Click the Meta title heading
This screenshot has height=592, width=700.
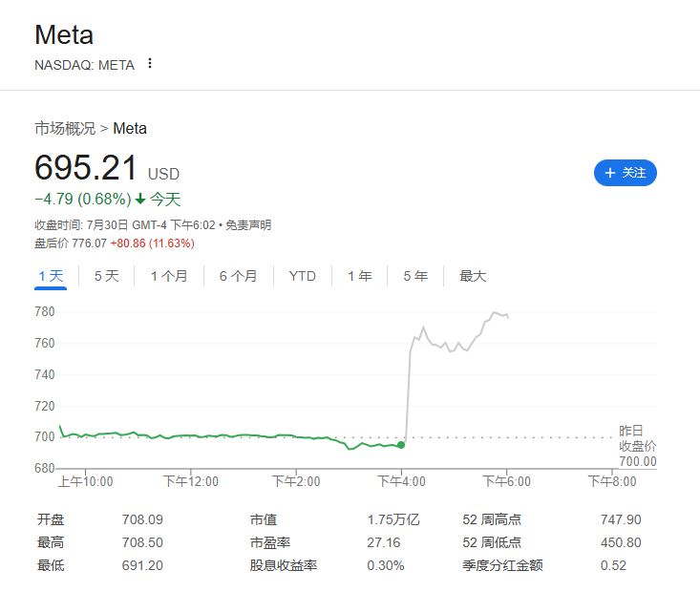[x=64, y=35]
